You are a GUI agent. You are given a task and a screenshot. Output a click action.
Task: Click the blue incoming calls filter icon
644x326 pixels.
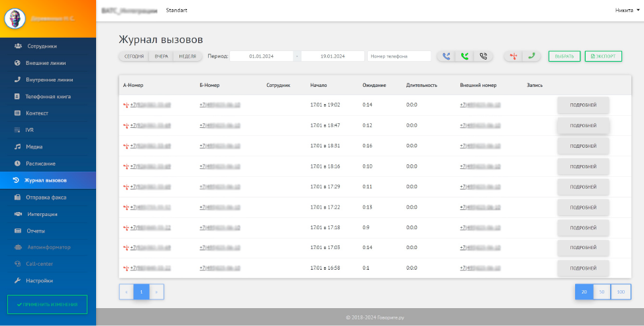pos(447,56)
